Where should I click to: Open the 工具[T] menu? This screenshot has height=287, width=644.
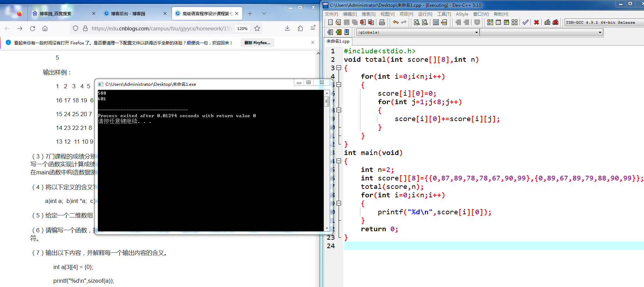[x=444, y=14]
